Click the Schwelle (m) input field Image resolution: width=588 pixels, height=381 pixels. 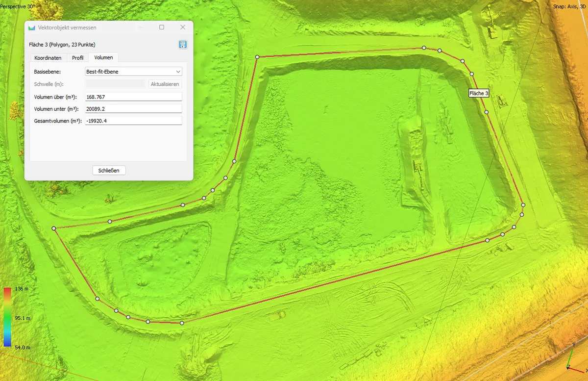point(115,84)
